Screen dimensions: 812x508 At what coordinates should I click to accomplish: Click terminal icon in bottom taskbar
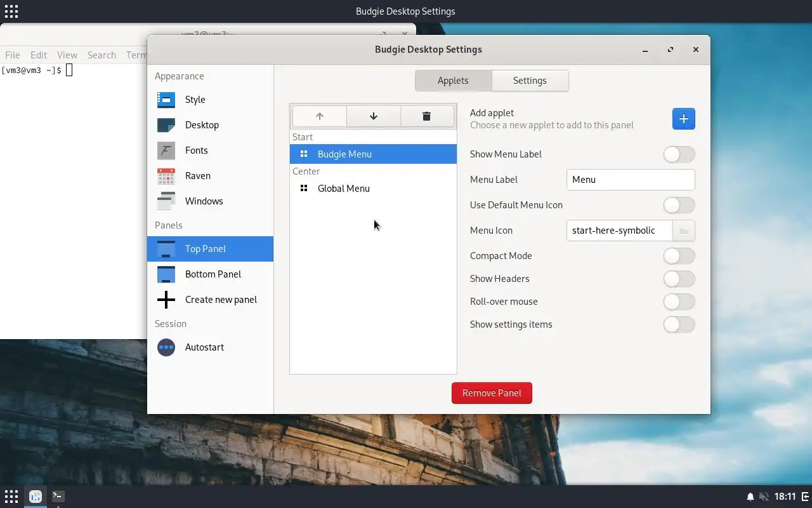pyautogui.click(x=58, y=497)
